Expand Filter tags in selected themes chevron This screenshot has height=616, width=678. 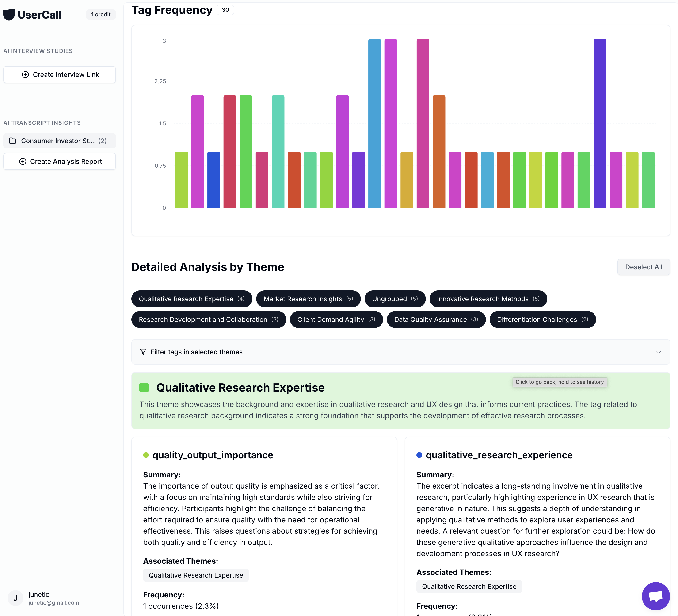point(659,352)
